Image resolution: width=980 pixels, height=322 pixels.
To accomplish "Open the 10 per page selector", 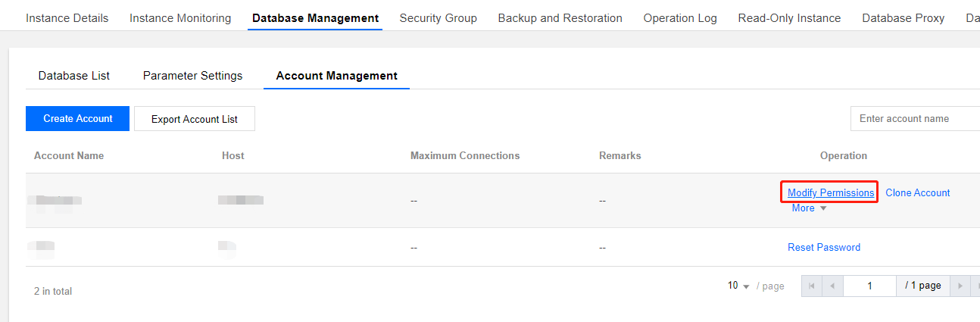I will point(738,286).
